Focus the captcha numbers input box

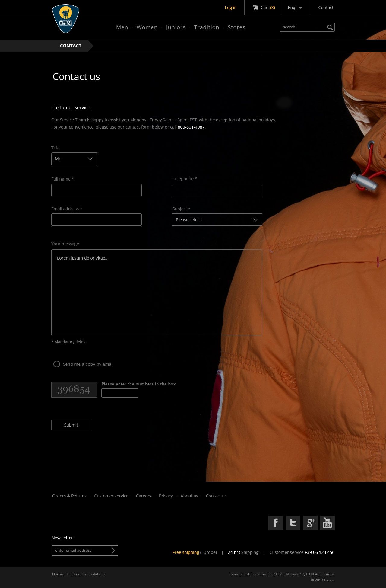[x=120, y=393]
